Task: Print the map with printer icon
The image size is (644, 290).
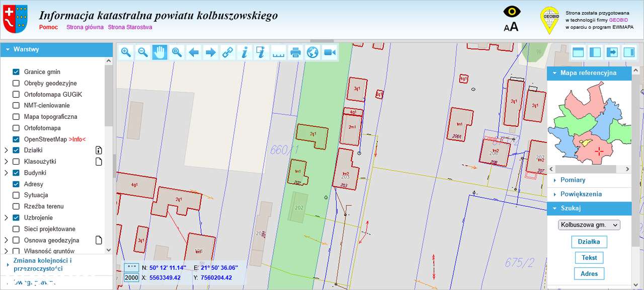Action: click(x=296, y=52)
